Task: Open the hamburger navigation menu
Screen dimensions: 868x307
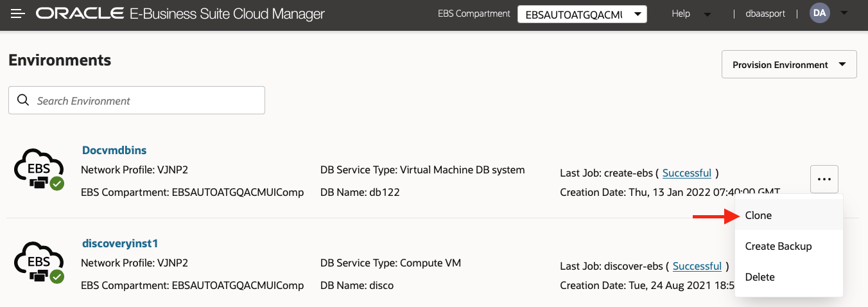Action: coord(18,13)
